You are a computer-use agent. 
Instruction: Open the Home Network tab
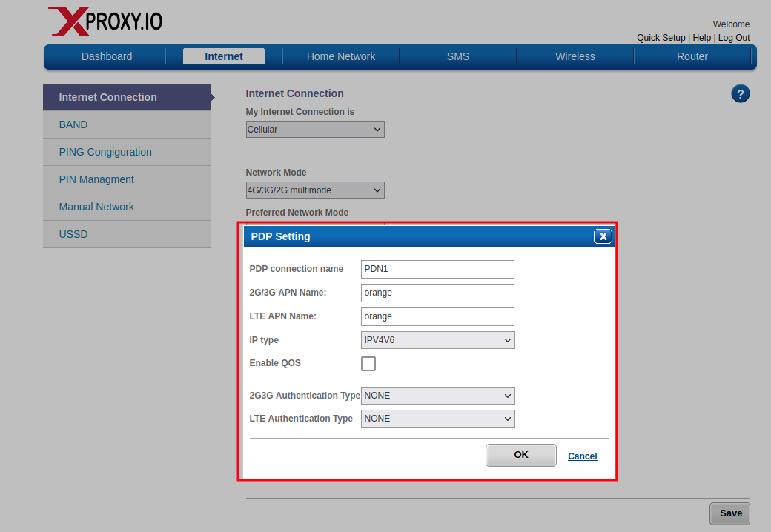pos(341,56)
